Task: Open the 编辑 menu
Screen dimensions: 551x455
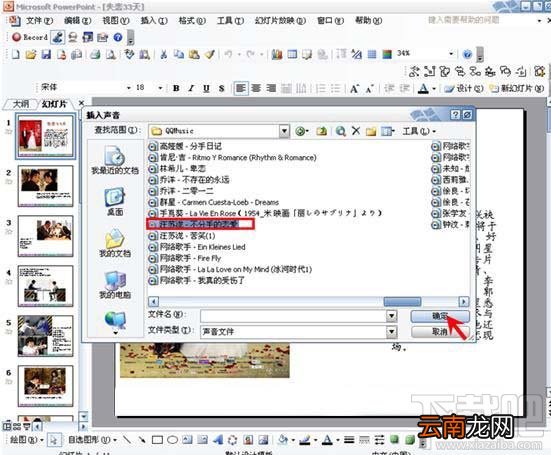Action: 77,21
